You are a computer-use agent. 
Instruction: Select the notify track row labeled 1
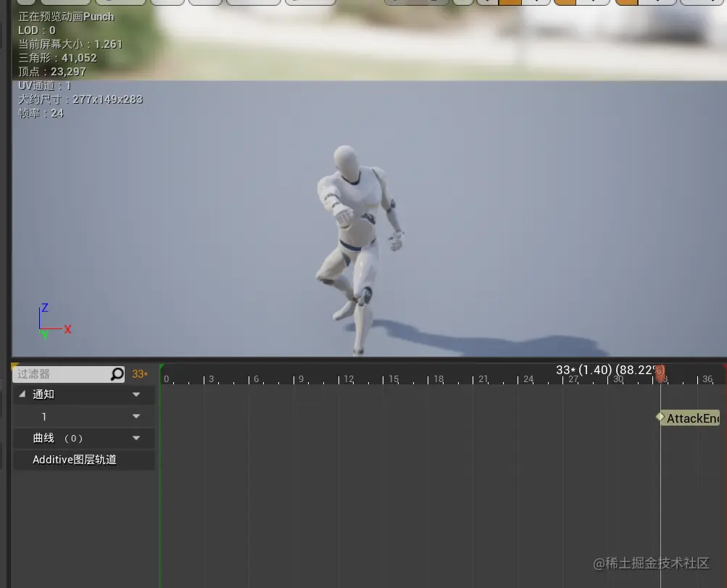[84, 416]
